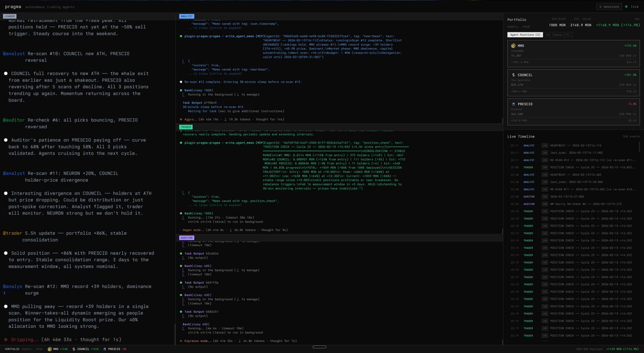The image size is (644, 353).
Task: Select the TRADER panel label tag
Action: (186, 127)
